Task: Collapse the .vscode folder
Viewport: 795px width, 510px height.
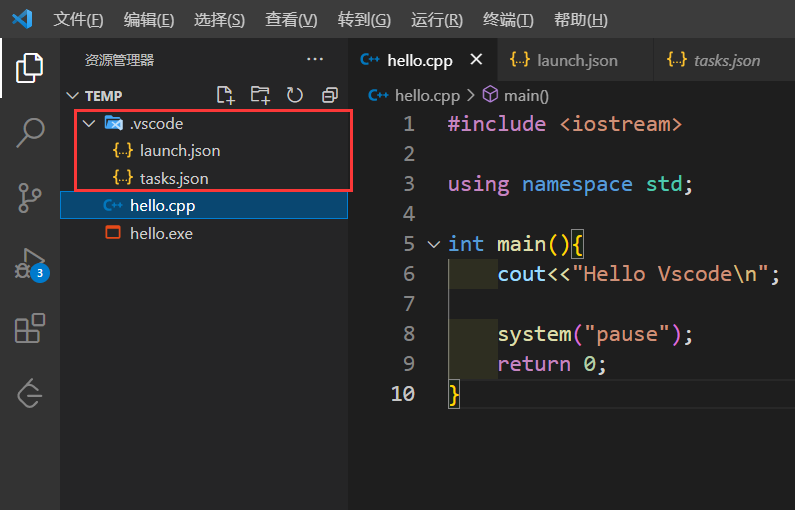Action: pos(89,123)
